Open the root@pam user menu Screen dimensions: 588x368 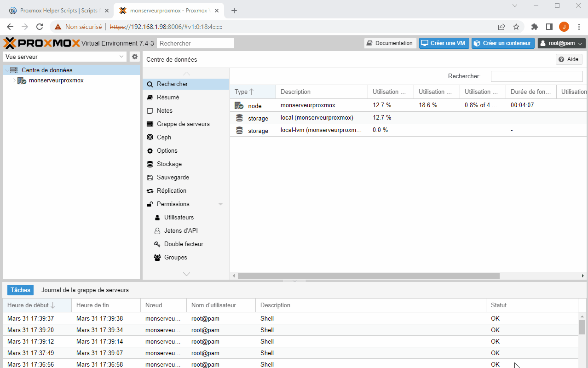(x=561, y=43)
